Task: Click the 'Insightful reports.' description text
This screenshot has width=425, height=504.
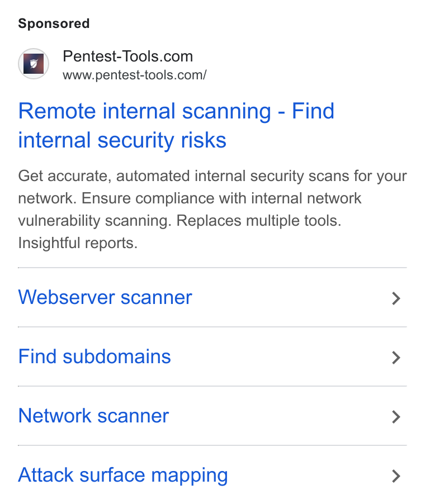Action: click(78, 243)
